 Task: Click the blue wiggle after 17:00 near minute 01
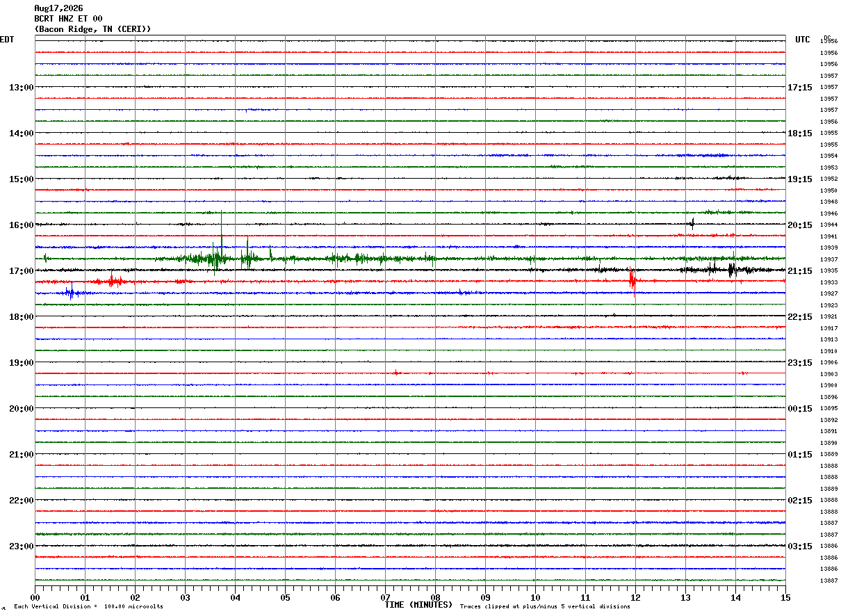coord(70,293)
